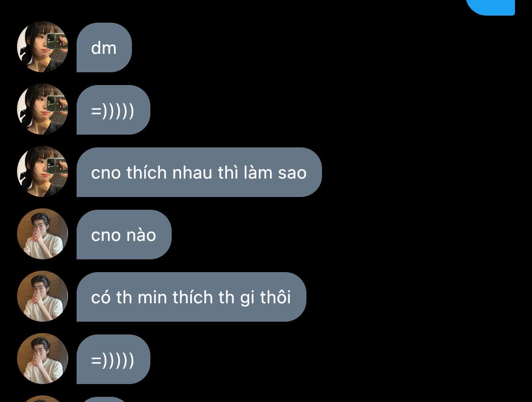
Task: Select the '=)))))' bubble sent by the drinking guy
Action: (x=113, y=359)
